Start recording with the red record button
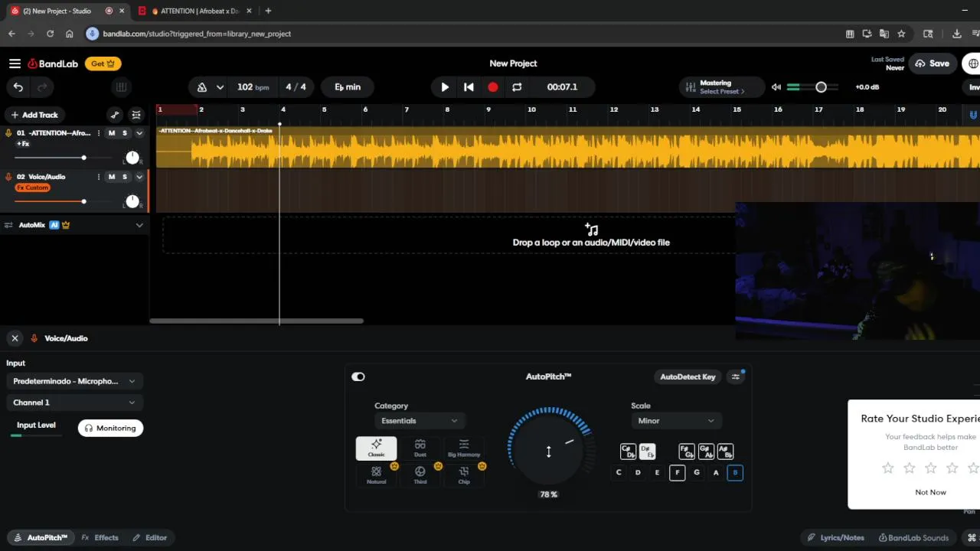The height and width of the screenshot is (551, 980). pyautogui.click(x=493, y=87)
